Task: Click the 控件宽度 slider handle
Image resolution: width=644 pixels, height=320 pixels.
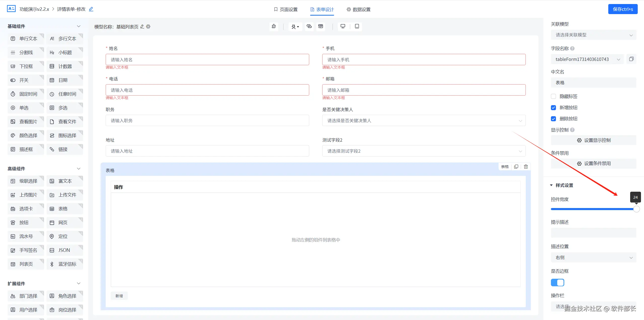Action: (x=636, y=209)
